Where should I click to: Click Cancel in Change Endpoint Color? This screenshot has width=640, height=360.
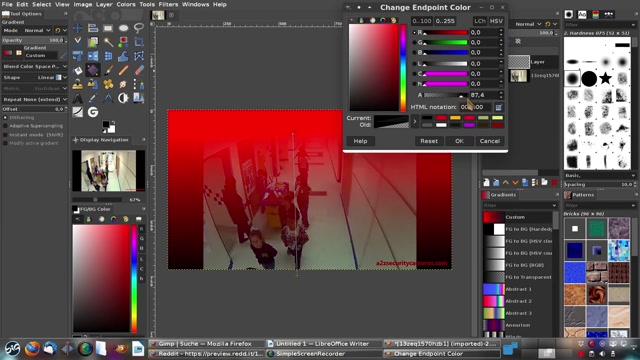pyautogui.click(x=489, y=141)
